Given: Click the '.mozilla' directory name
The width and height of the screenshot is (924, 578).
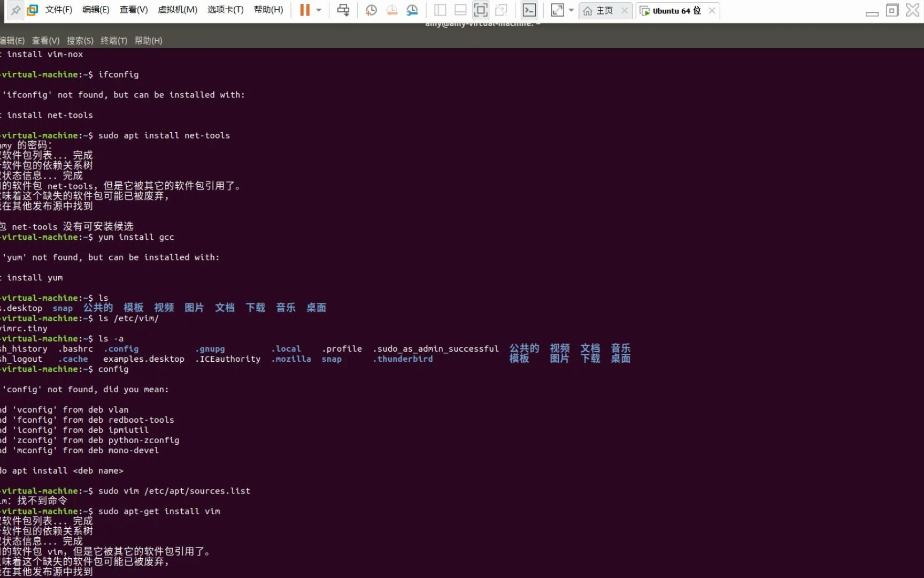Looking at the screenshot, I should [291, 359].
